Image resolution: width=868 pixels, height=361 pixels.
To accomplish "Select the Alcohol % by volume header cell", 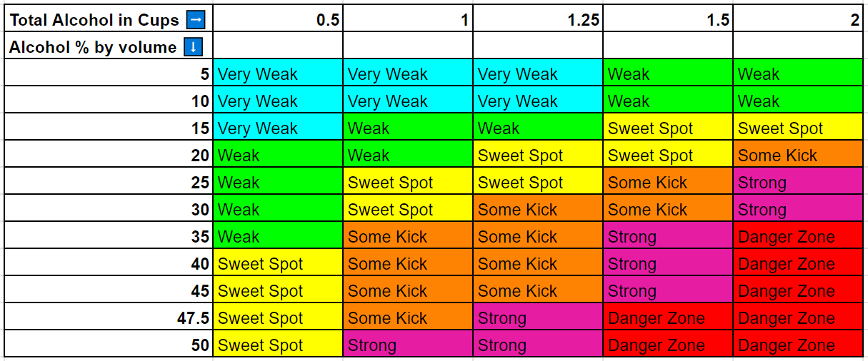I will coord(109,47).
